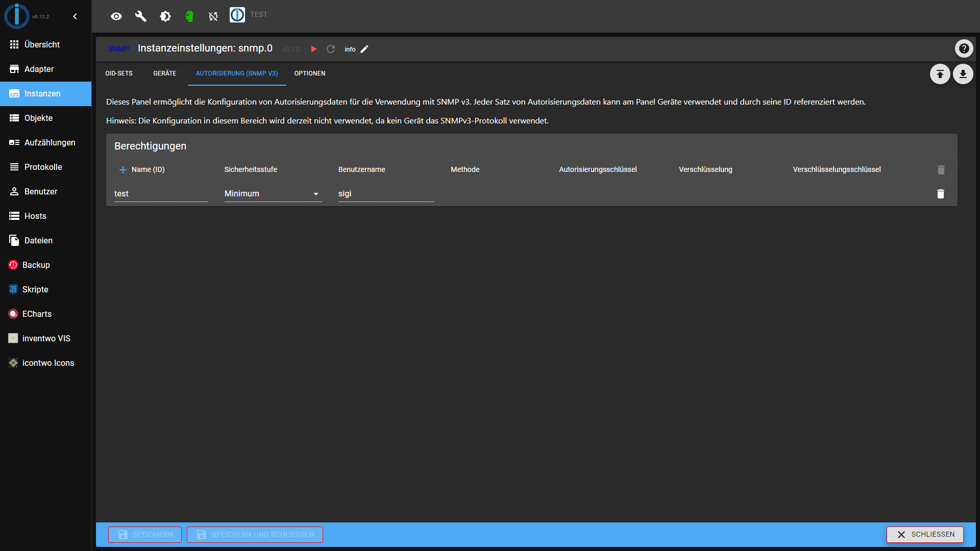Open ECharts in the sidebar
This screenshot has height=551, width=980.
45,314
